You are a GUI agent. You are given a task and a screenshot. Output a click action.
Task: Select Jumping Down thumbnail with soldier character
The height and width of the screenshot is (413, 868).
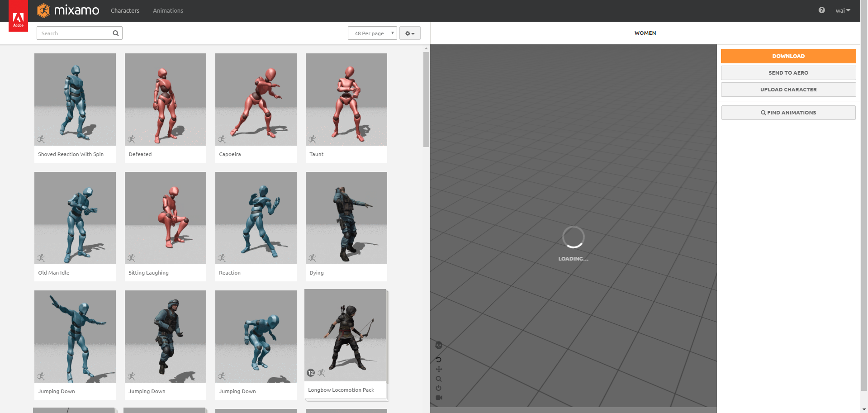166,337
